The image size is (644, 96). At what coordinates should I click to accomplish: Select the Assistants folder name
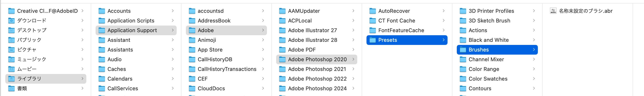120,50
